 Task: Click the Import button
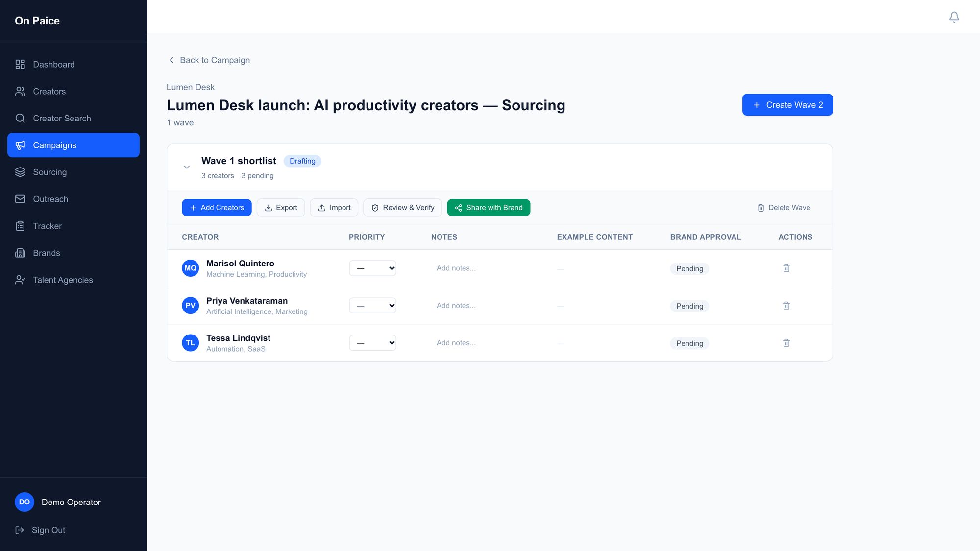pyautogui.click(x=334, y=208)
